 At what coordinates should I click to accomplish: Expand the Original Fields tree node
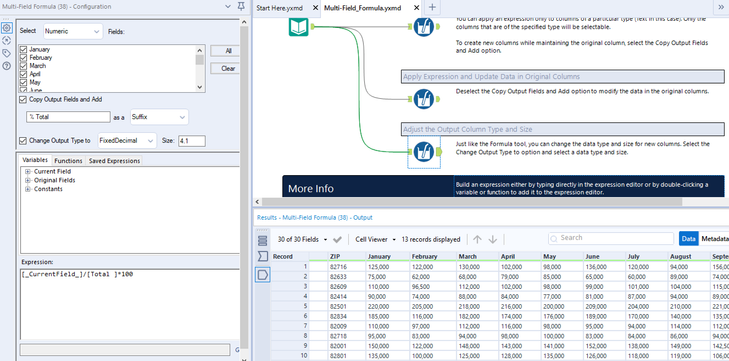point(28,180)
